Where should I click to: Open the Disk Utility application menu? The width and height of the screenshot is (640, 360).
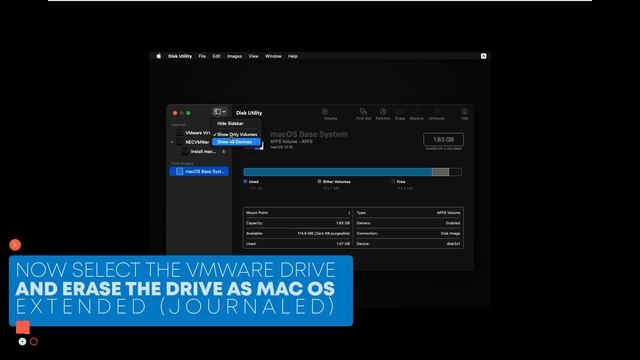(x=180, y=56)
